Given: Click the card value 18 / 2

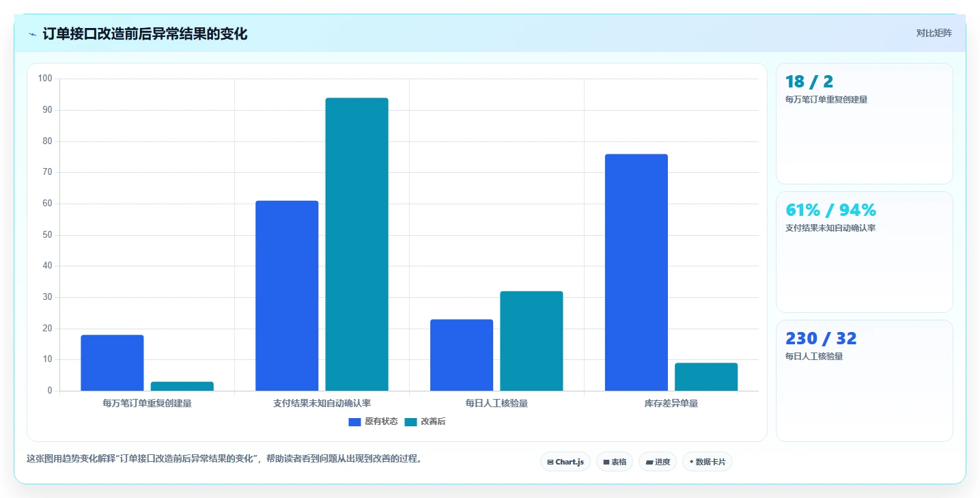Looking at the screenshot, I should 809,82.
